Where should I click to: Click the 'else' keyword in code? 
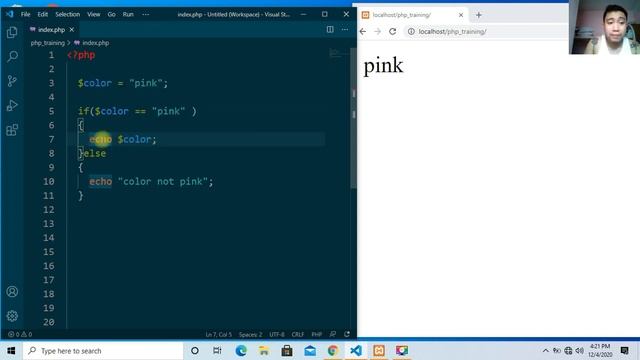tap(94, 153)
